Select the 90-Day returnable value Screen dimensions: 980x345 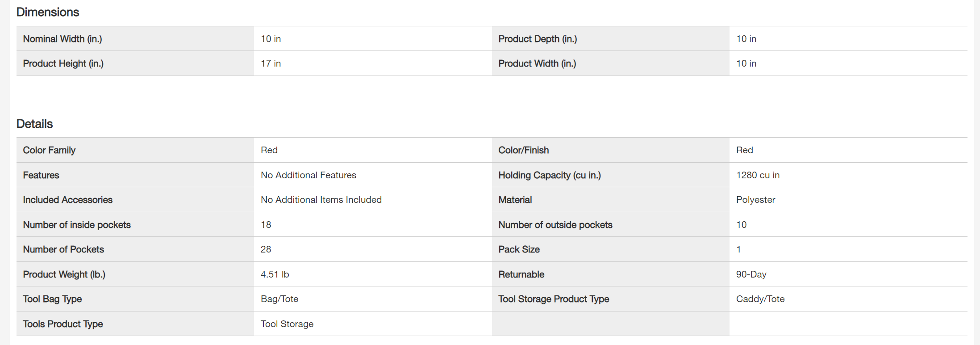(751, 274)
